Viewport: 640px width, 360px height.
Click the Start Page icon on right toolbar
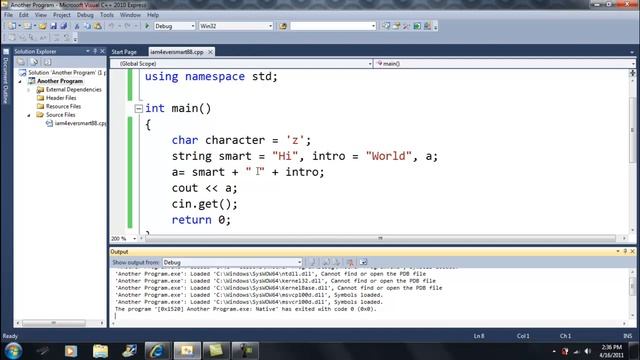click(x=417, y=26)
